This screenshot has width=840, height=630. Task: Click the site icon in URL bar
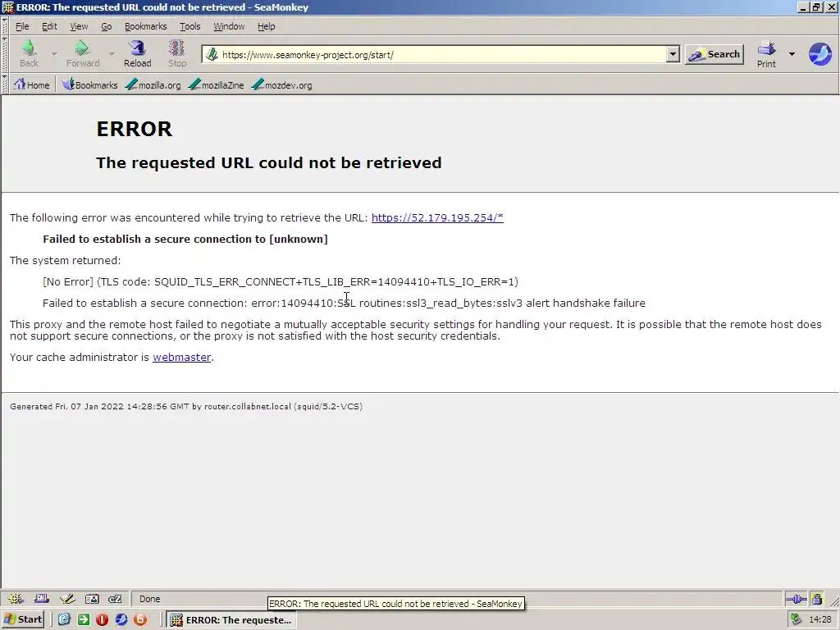(x=212, y=55)
